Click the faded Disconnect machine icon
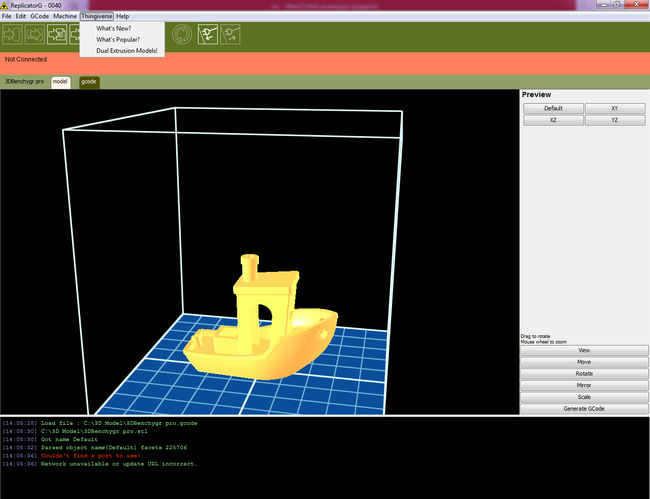650x499 pixels. pyautogui.click(x=231, y=35)
